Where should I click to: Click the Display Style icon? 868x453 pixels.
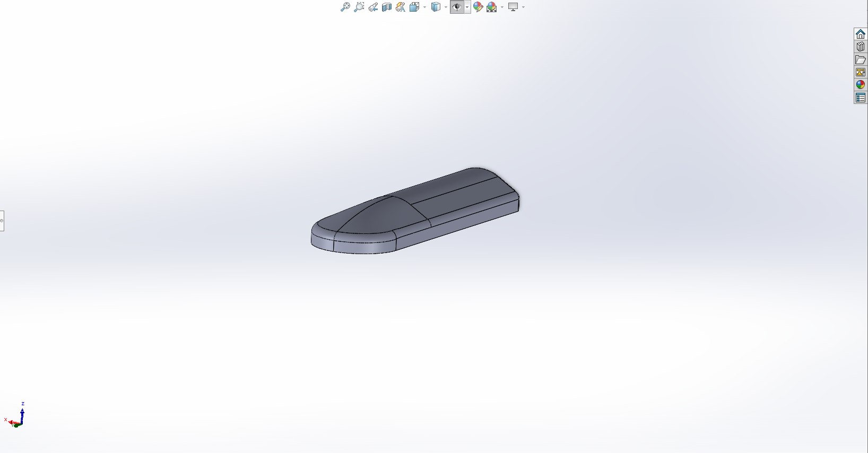pyautogui.click(x=436, y=7)
